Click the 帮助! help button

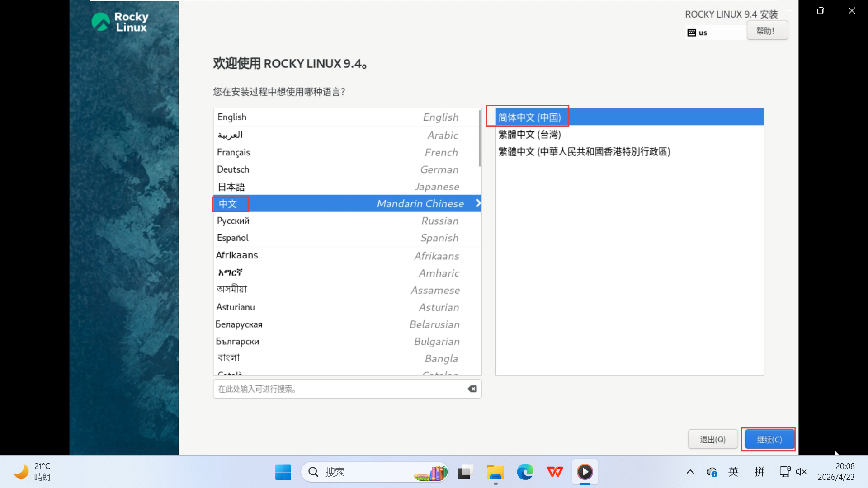click(767, 31)
